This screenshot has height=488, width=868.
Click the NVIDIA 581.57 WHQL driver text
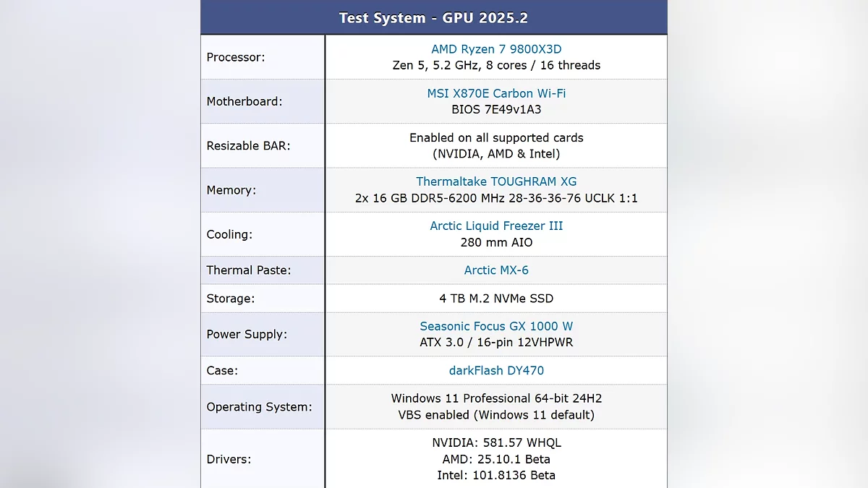(x=496, y=442)
